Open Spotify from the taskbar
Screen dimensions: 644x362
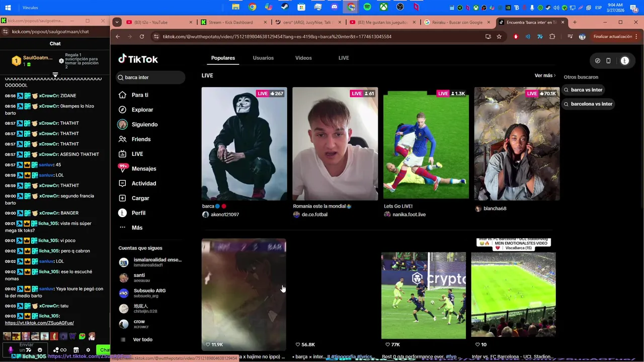click(367, 7)
